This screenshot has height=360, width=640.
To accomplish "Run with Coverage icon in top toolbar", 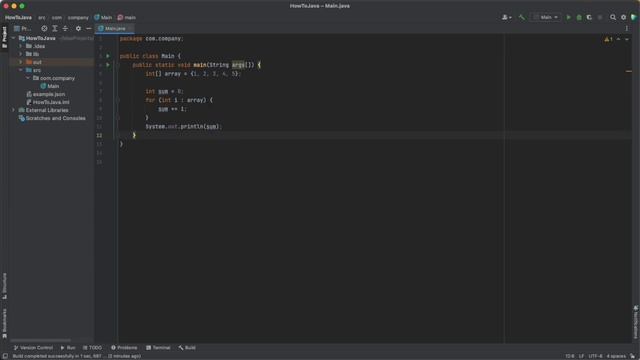I will click(x=589, y=18).
